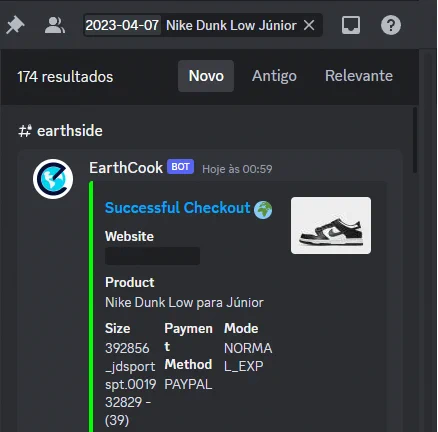Sort results by Relevante

(359, 76)
